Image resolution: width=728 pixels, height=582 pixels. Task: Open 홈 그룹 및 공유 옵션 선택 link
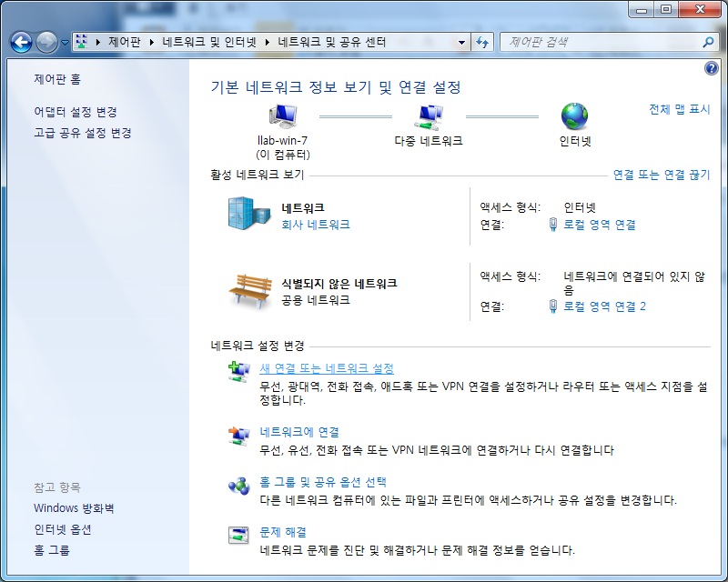point(323,483)
